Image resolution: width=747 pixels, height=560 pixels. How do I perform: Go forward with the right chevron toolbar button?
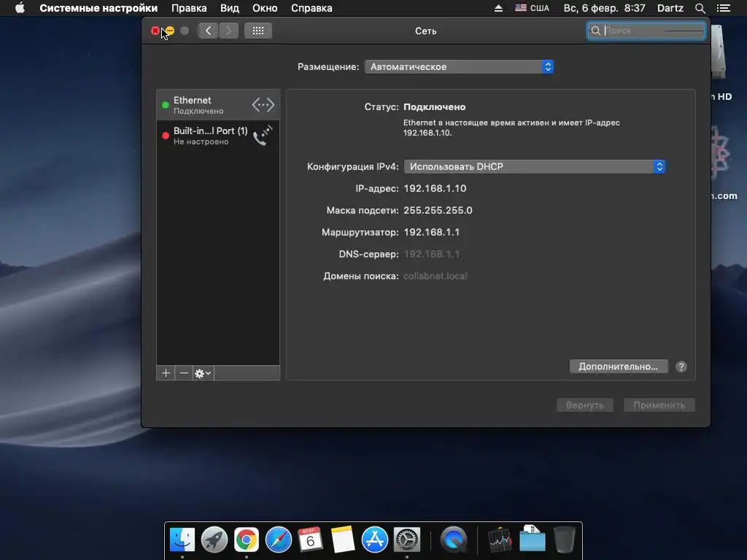228,31
